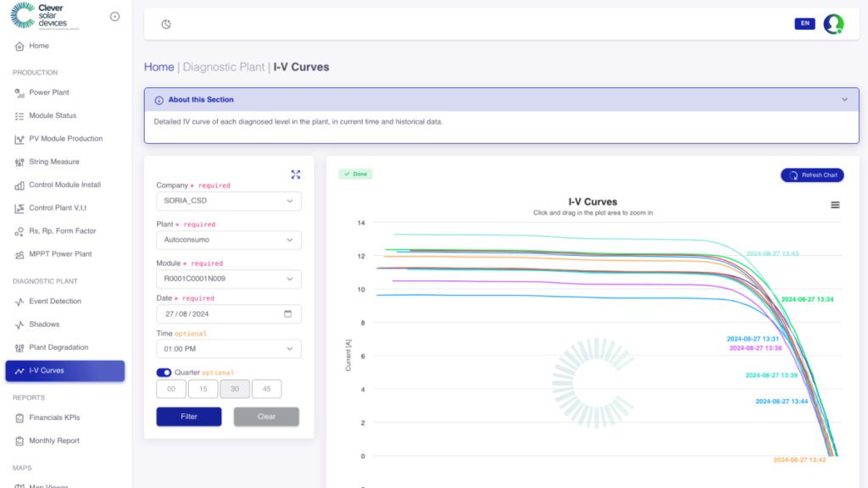Collapse the sidebar with the arrow icon

115,16
